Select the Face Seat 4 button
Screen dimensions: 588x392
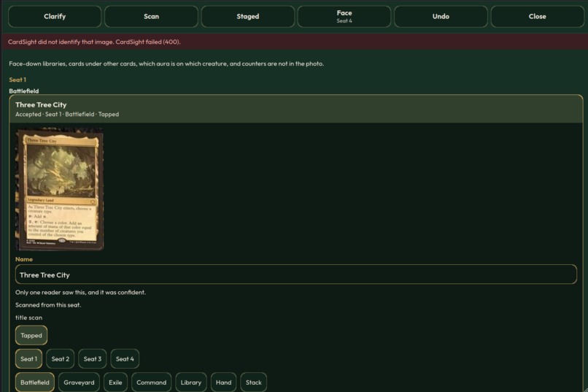(x=344, y=17)
